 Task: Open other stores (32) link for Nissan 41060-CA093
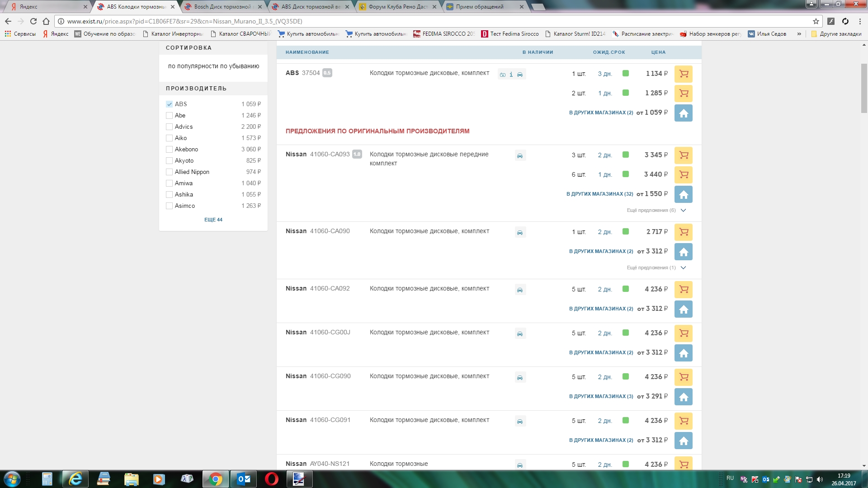point(599,194)
